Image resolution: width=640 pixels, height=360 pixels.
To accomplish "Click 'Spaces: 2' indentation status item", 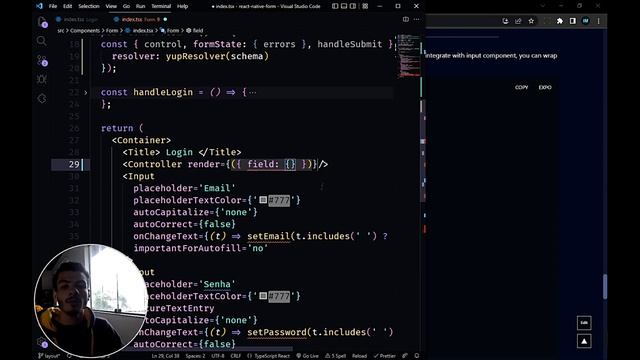I will 195,356.
